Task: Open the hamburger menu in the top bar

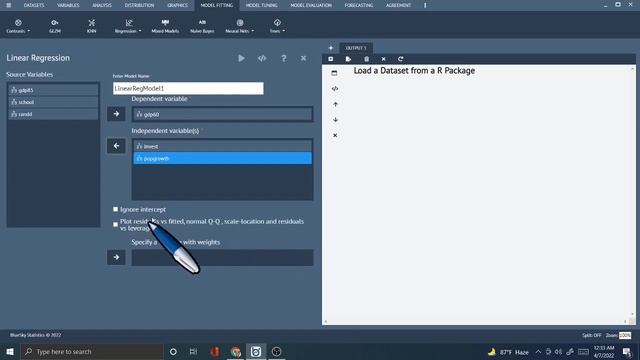Action: 9,5
